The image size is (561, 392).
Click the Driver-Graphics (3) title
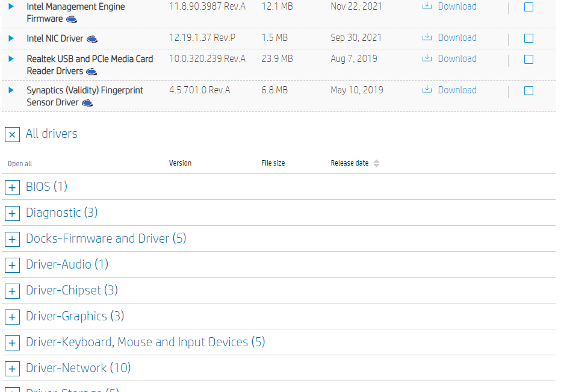pos(75,316)
